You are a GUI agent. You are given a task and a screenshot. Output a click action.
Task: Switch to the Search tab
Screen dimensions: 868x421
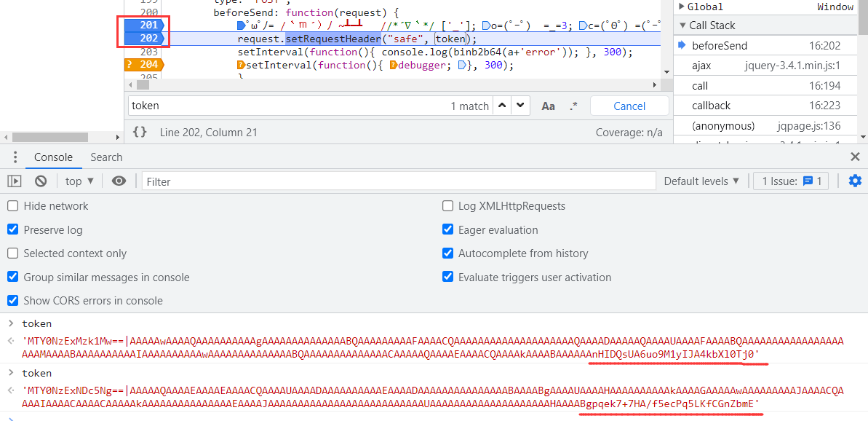click(106, 157)
